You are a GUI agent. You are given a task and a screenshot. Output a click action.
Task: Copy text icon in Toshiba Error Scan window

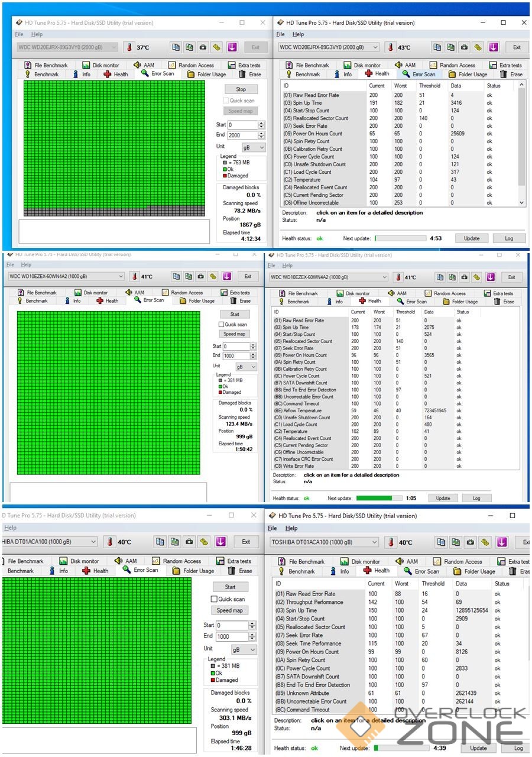pos(160,541)
